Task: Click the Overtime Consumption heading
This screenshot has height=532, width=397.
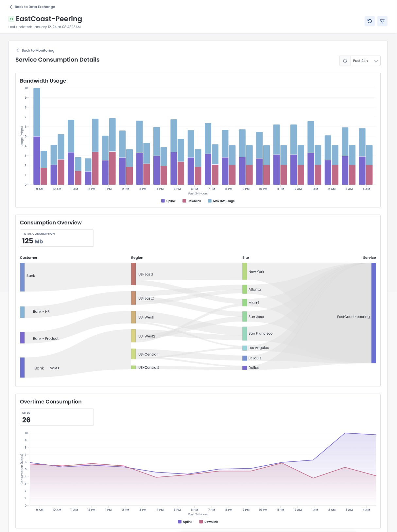Action: click(51, 402)
